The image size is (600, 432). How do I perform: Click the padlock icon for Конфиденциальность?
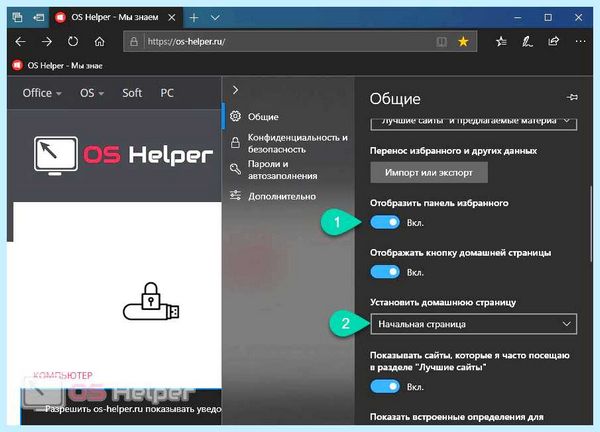pyautogui.click(x=235, y=143)
